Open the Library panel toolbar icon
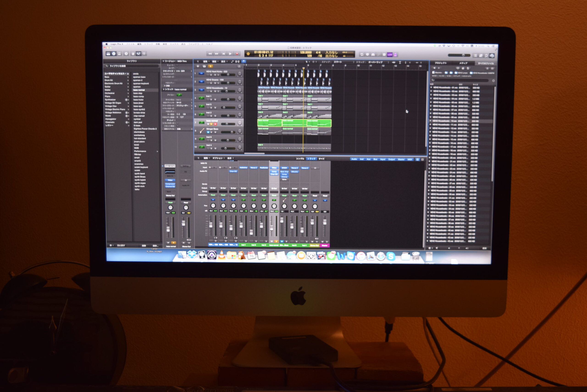This screenshot has width=587, height=392. click(x=108, y=54)
